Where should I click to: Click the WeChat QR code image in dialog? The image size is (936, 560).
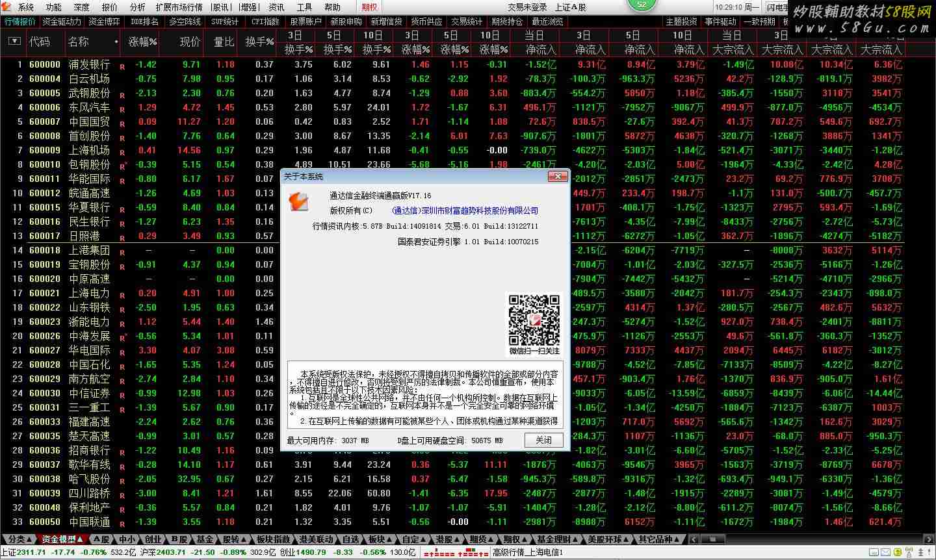click(534, 320)
